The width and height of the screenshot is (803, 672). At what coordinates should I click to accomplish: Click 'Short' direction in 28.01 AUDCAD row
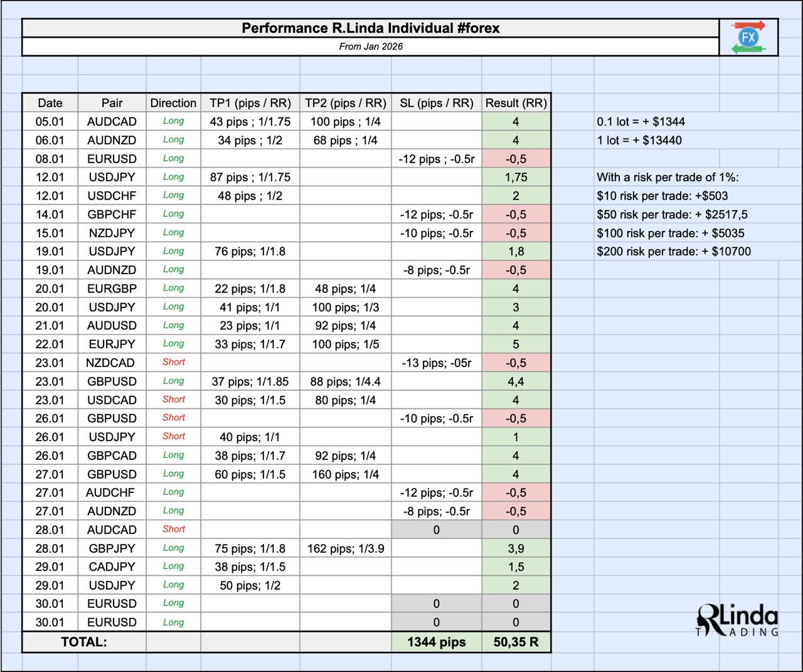point(173,529)
